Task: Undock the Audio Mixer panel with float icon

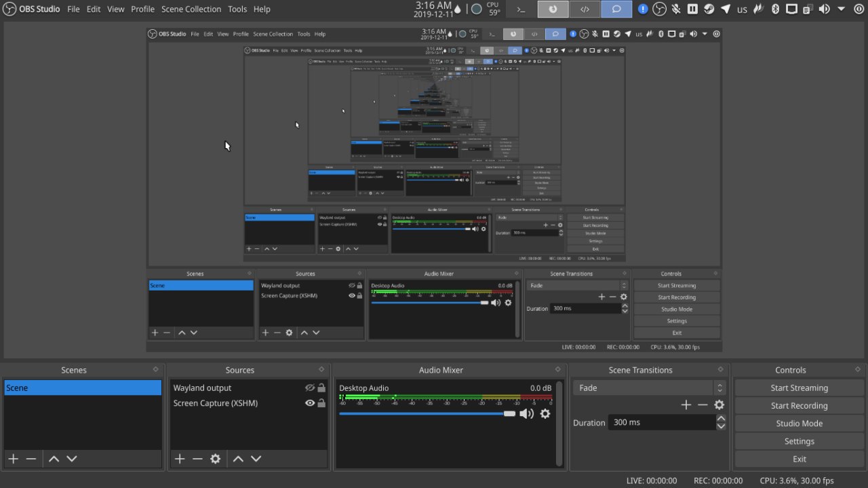Action: [x=557, y=369]
